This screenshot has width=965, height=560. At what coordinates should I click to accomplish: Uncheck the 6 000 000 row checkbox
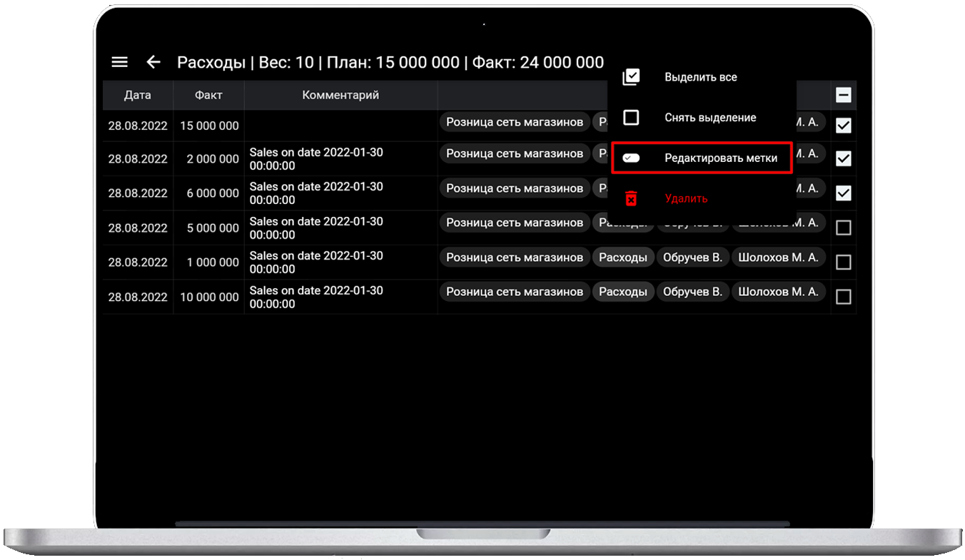point(843,193)
